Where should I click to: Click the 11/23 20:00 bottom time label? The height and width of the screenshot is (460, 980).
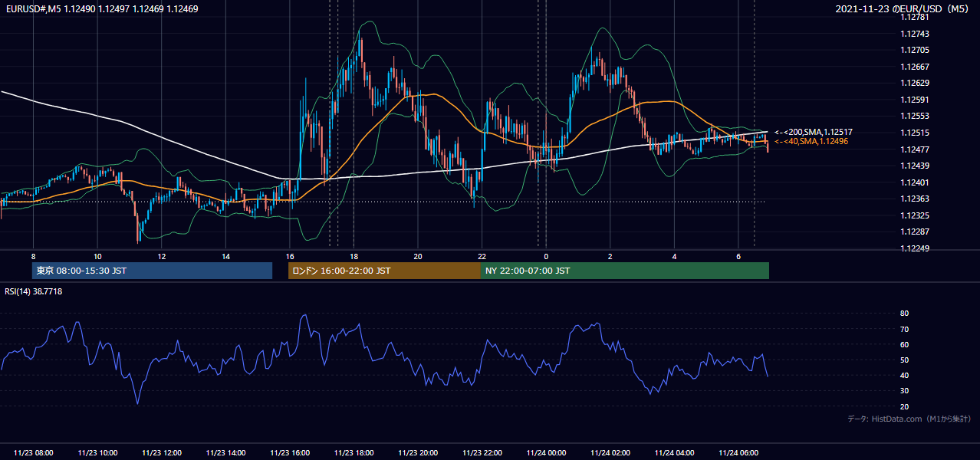point(418,453)
